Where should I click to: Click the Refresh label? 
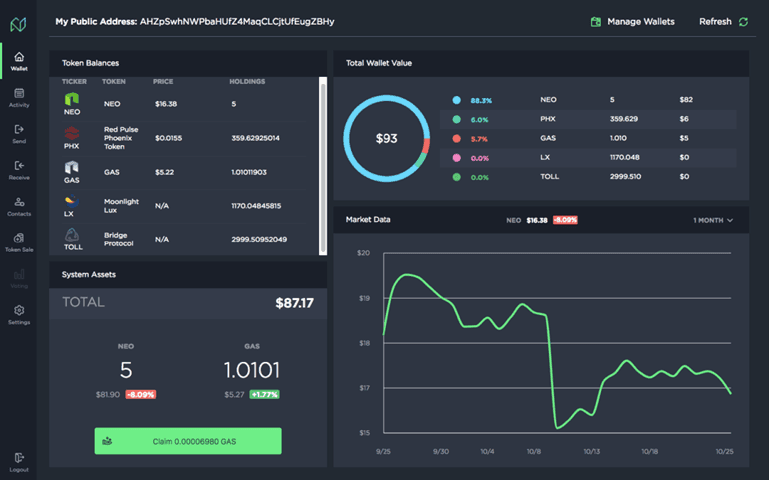[715, 22]
